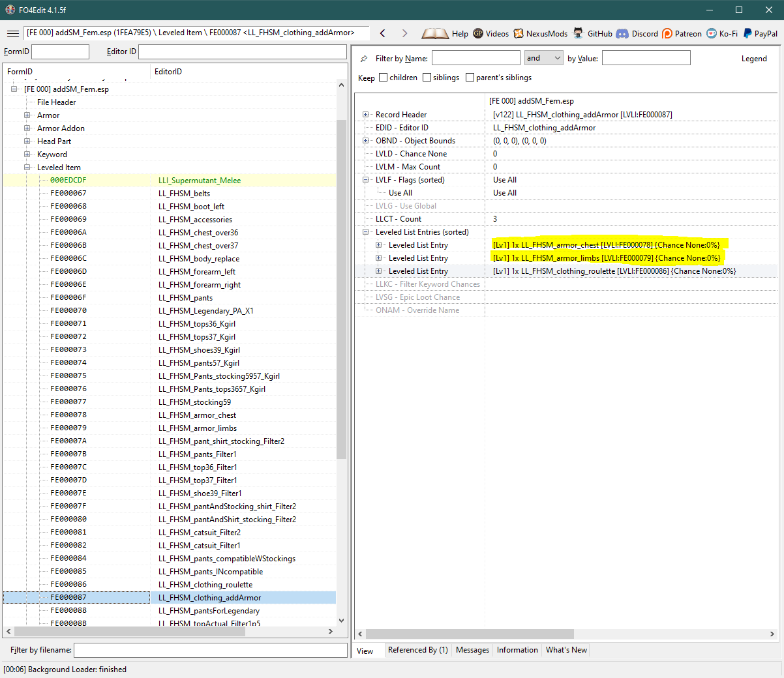
Task: Expand the Keyword tree node
Action: (x=27, y=155)
